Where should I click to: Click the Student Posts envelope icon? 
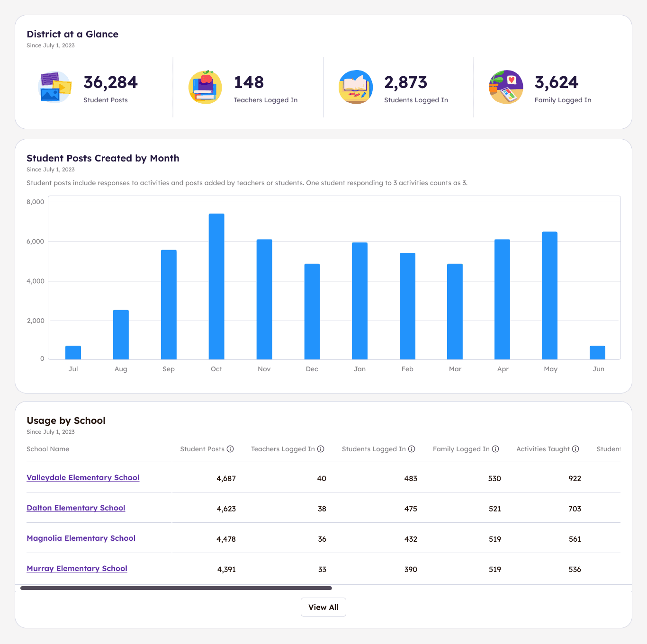[54, 87]
